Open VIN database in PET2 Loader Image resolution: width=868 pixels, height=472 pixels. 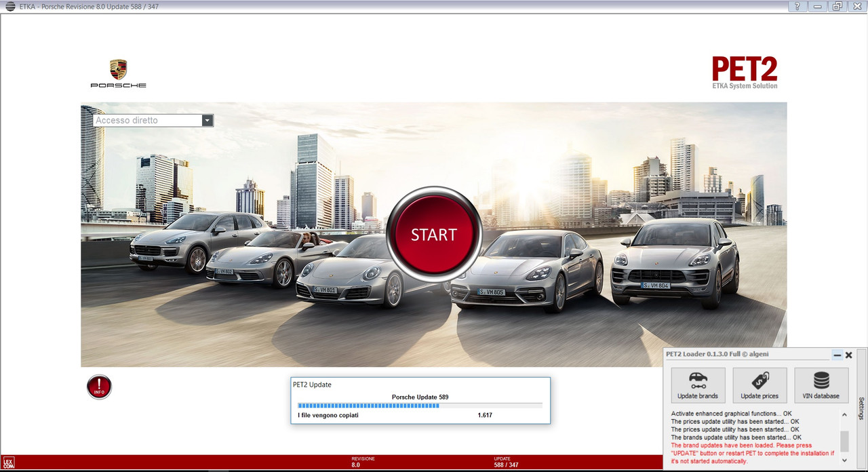pyautogui.click(x=821, y=385)
